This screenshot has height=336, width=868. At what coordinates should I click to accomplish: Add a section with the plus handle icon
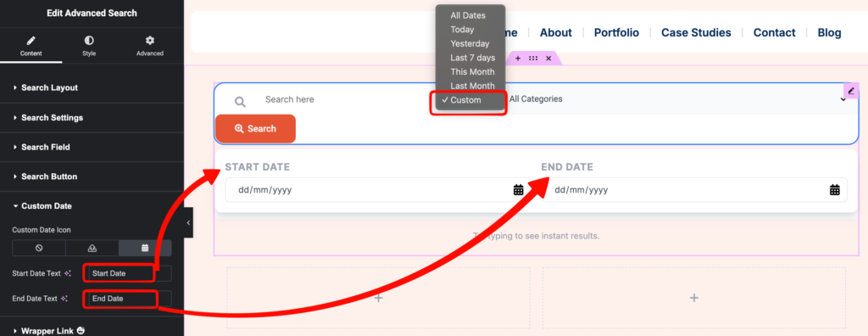[x=518, y=59]
